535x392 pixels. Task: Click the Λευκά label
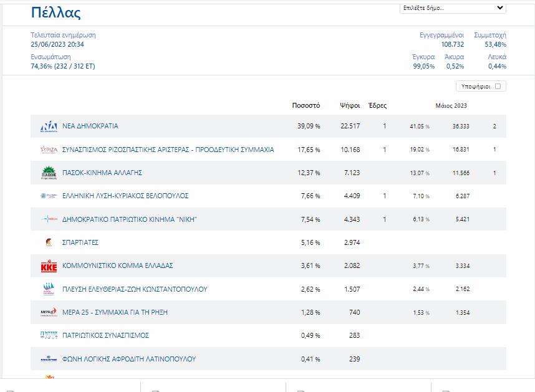point(497,57)
